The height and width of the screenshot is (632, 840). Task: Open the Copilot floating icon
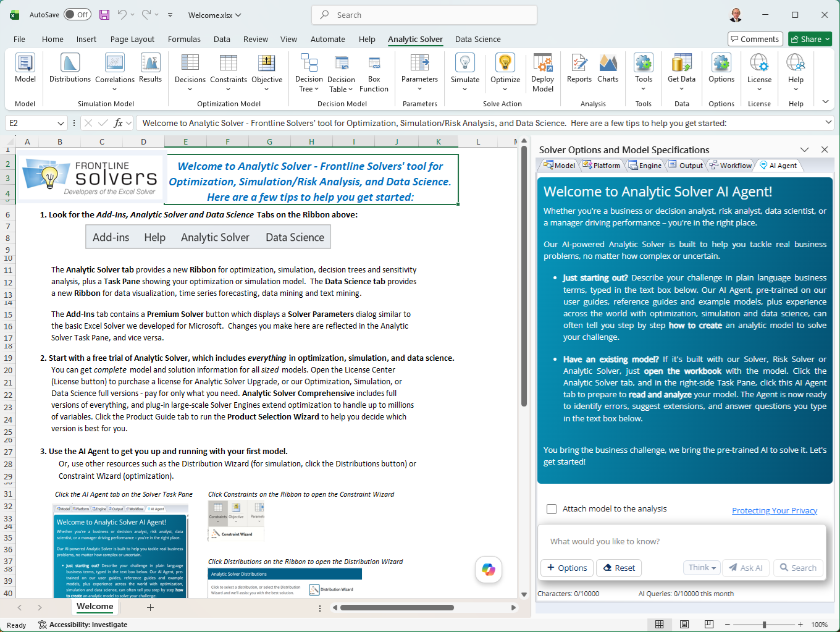point(489,570)
